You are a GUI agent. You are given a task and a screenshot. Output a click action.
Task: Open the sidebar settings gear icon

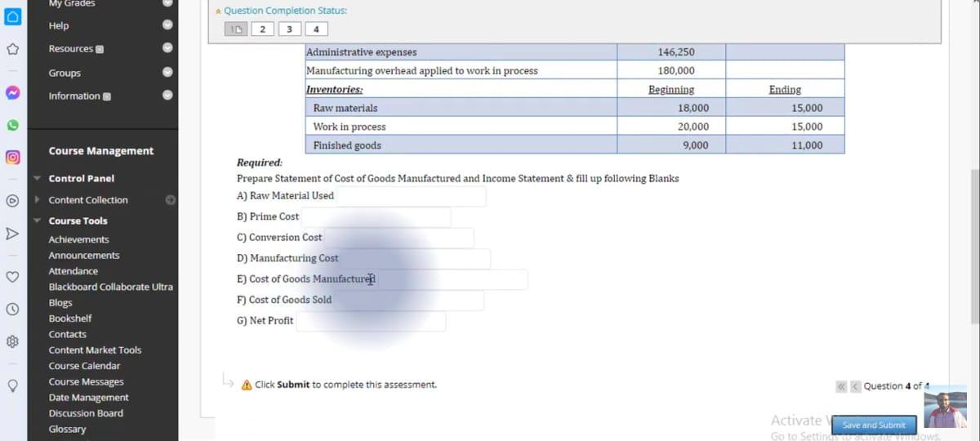pos(12,343)
